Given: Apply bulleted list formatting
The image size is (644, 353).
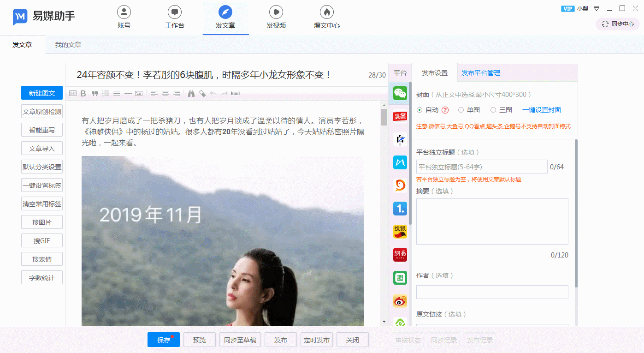Looking at the screenshot, I should [117, 93].
